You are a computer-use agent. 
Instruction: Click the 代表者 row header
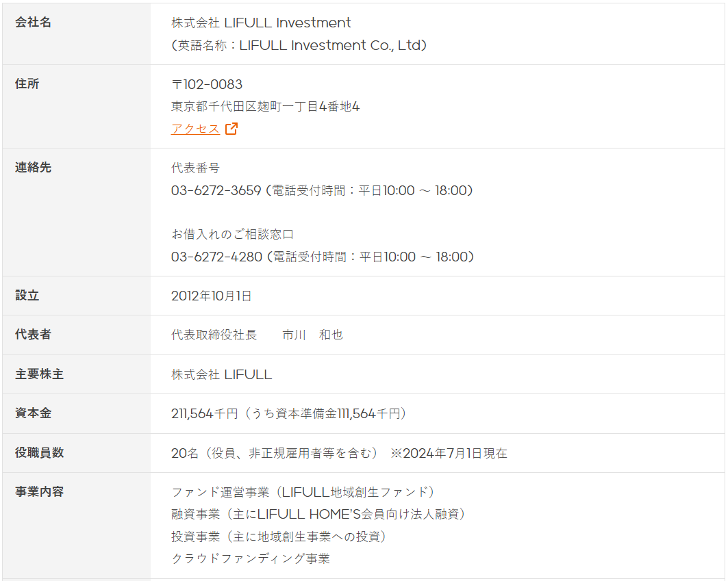tap(33, 334)
